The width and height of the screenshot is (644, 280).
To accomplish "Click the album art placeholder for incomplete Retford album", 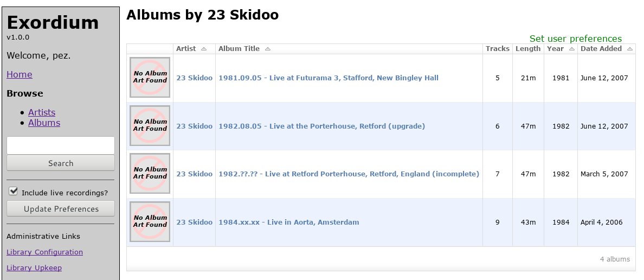I will point(150,173).
